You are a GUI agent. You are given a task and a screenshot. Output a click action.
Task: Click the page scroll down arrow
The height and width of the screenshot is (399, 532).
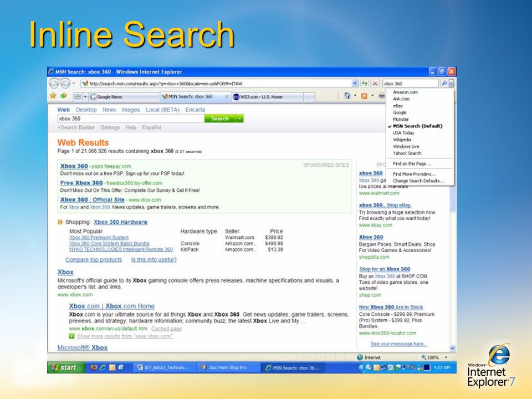pyautogui.click(x=452, y=348)
